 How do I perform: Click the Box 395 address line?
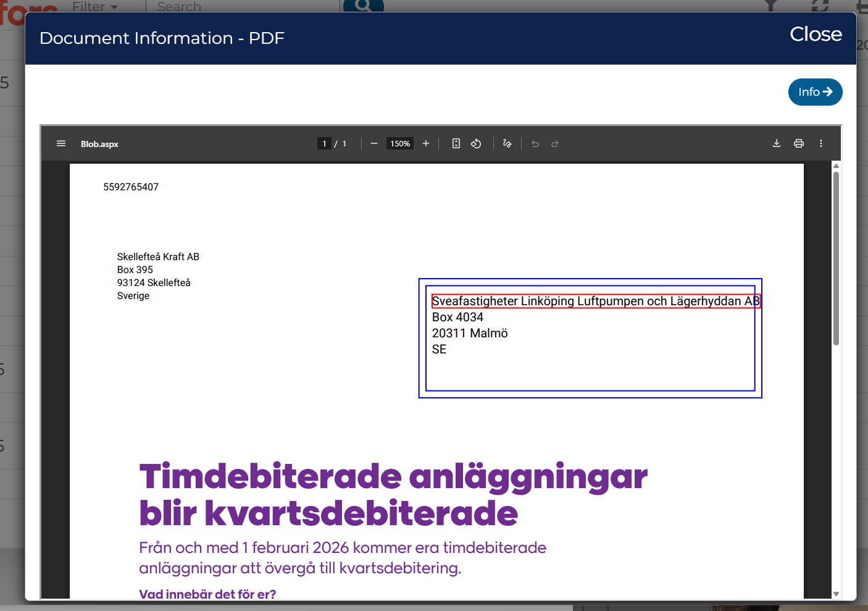coord(135,269)
